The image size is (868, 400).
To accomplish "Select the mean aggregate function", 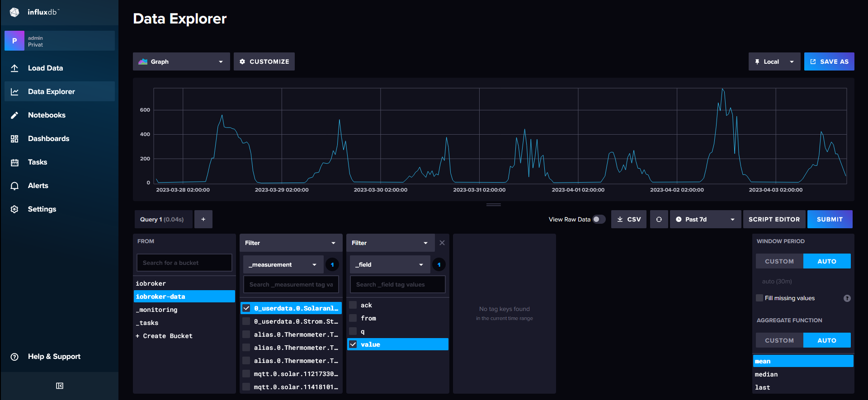I will [803, 361].
